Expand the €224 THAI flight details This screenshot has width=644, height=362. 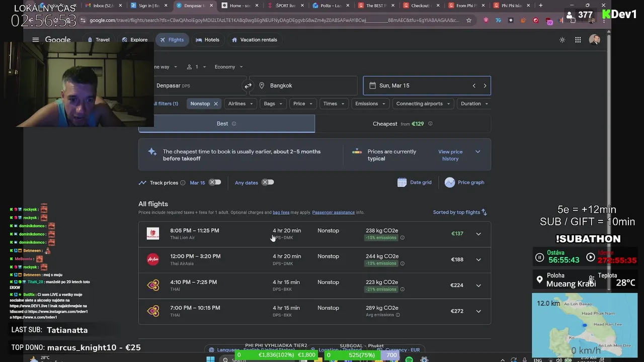coord(478,285)
